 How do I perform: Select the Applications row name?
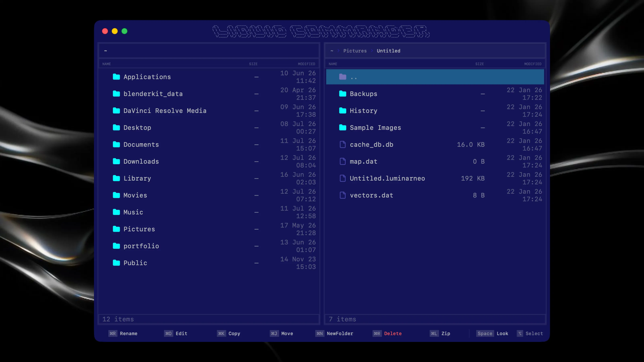click(147, 77)
